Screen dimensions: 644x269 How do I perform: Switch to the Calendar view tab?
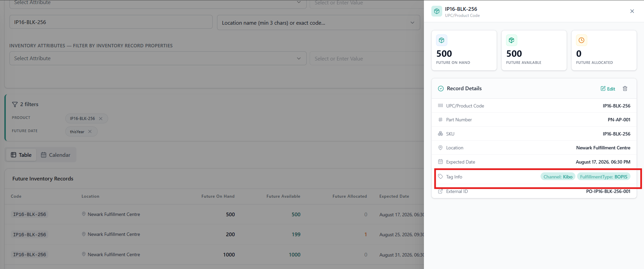[x=56, y=155]
